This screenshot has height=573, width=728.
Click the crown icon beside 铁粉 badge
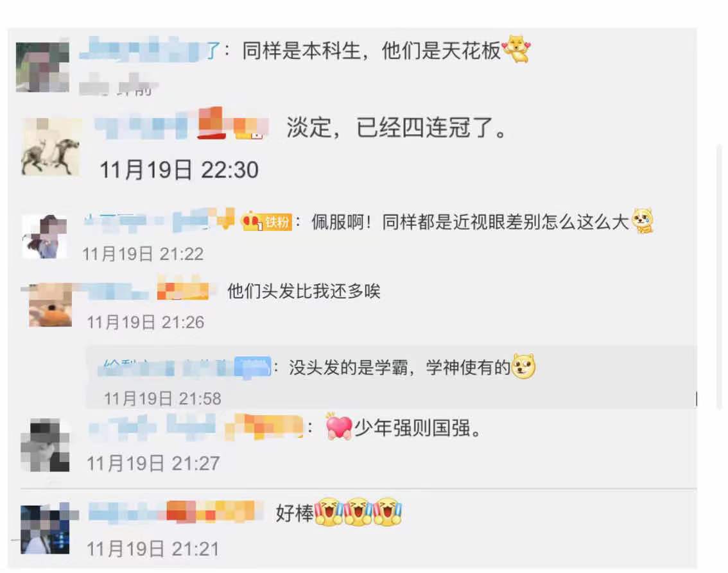point(252,221)
